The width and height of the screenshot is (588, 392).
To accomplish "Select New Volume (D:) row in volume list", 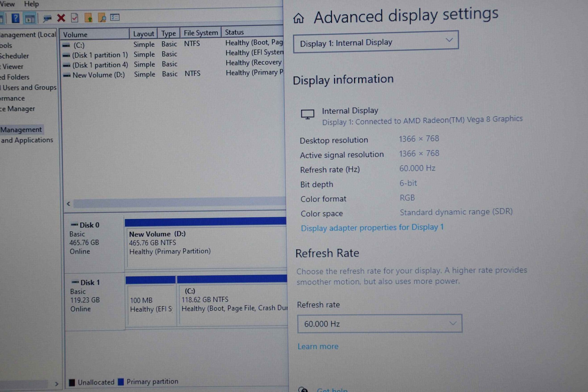I will [172, 74].
